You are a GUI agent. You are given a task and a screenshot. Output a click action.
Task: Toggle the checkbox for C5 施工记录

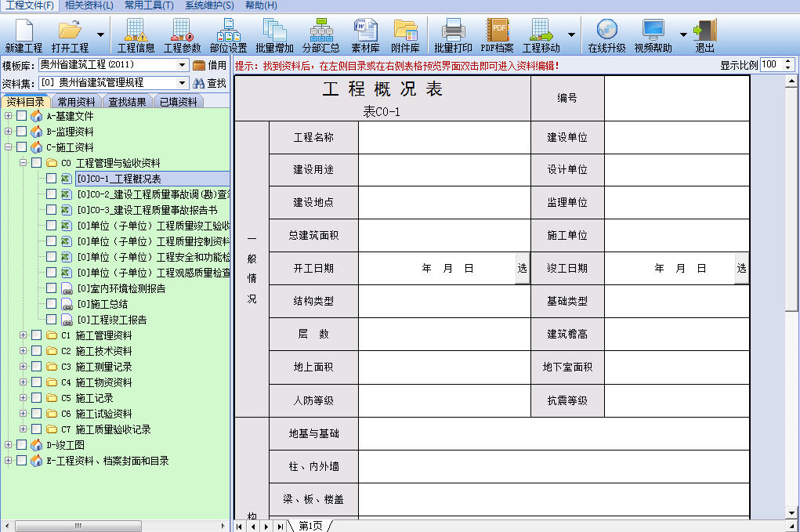tap(36, 398)
